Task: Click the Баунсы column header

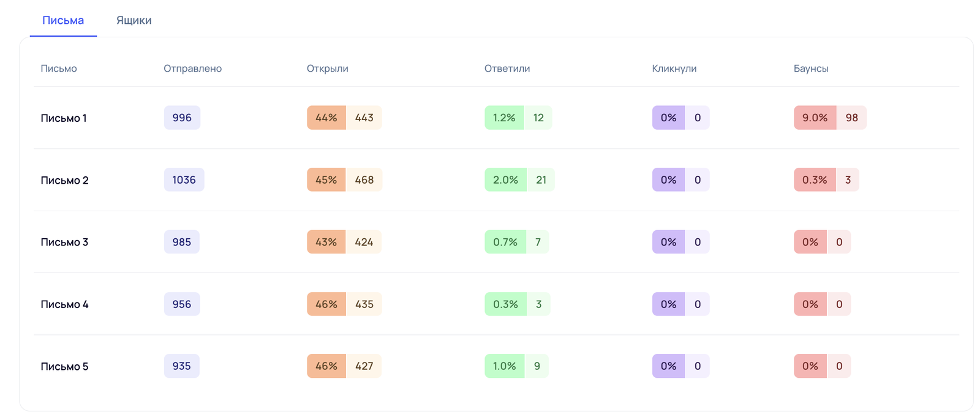Action: (810, 69)
